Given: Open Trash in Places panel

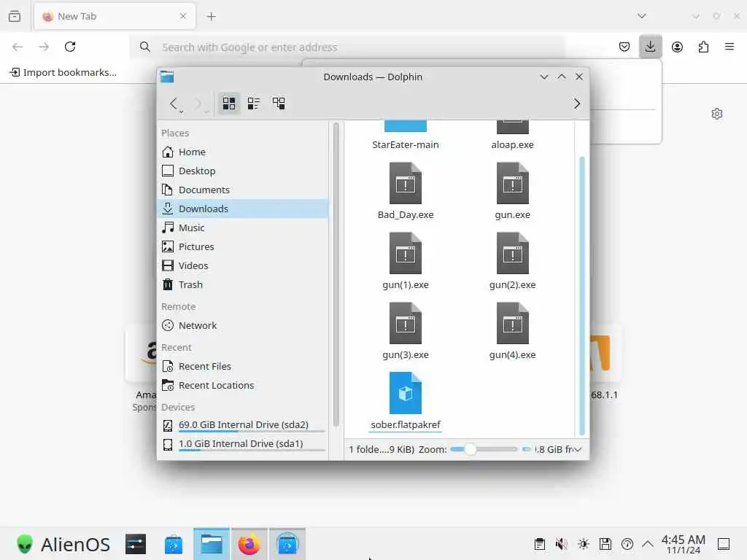Looking at the screenshot, I should point(243,285).
